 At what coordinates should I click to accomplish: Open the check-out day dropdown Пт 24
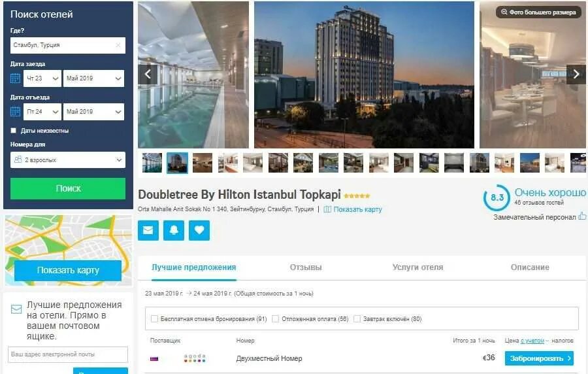point(42,112)
